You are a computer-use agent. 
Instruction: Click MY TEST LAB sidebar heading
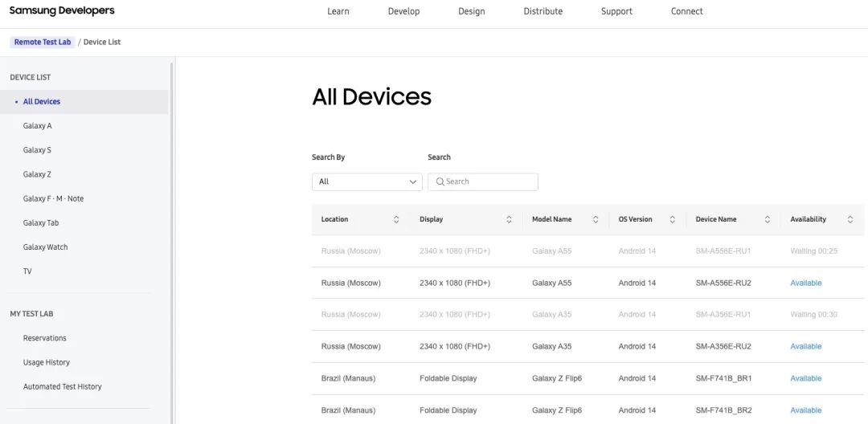click(x=31, y=314)
